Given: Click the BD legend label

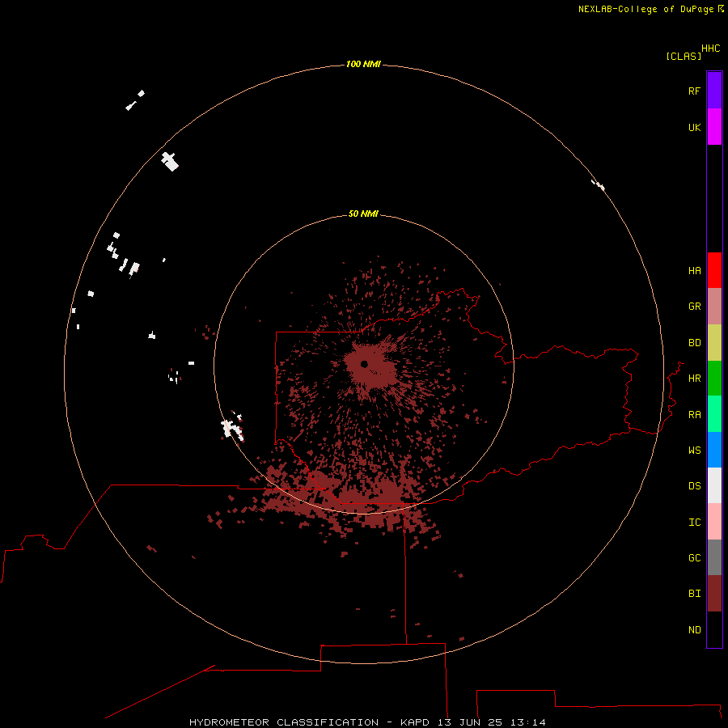Looking at the screenshot, I should pos(694,343).
